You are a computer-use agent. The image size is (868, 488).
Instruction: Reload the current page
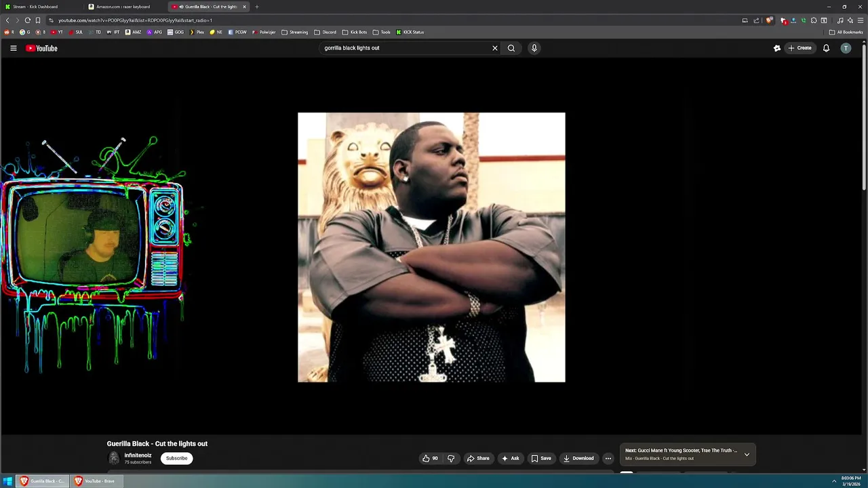point(27,20)
